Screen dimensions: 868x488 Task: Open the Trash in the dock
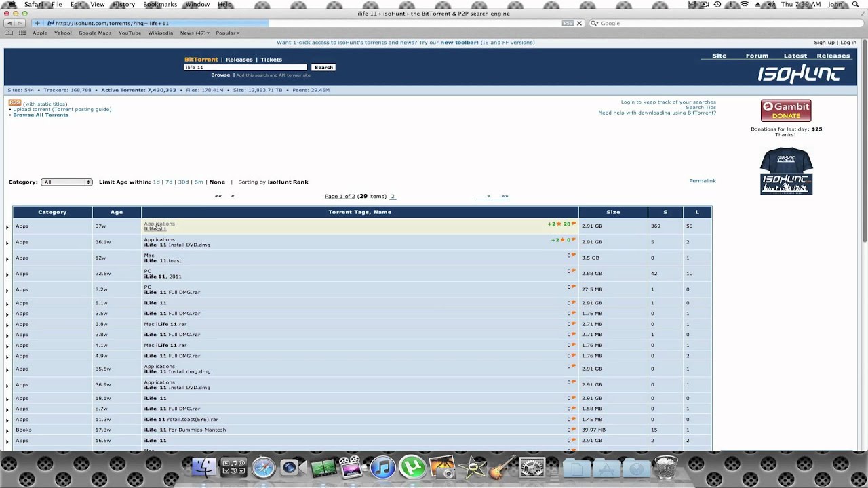click(667, 467)
